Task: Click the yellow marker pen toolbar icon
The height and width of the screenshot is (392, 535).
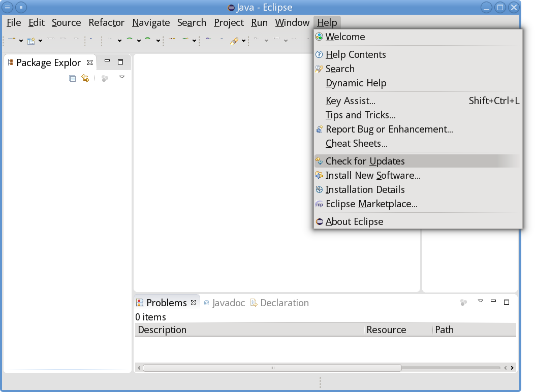Action: (234, 41)
